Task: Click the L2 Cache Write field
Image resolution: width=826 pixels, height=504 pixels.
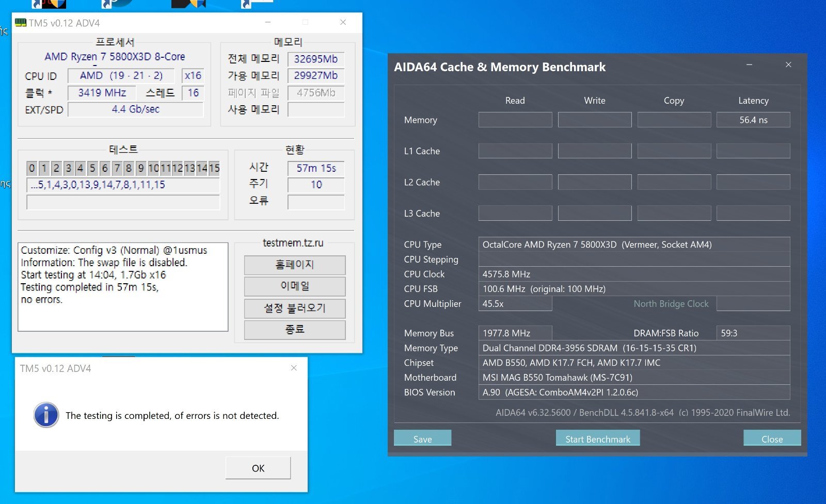Action: pos(595,182)
